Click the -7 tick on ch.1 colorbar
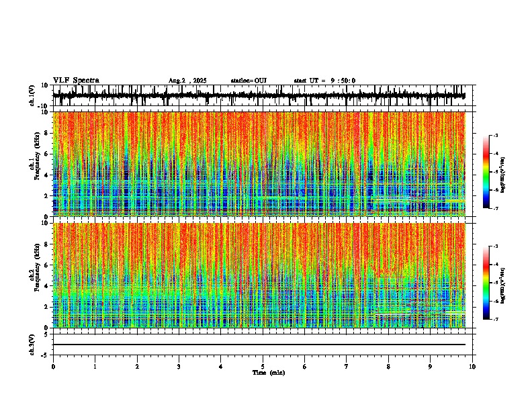This screenshot has height=411, width=532. click(x=495, y=208)
